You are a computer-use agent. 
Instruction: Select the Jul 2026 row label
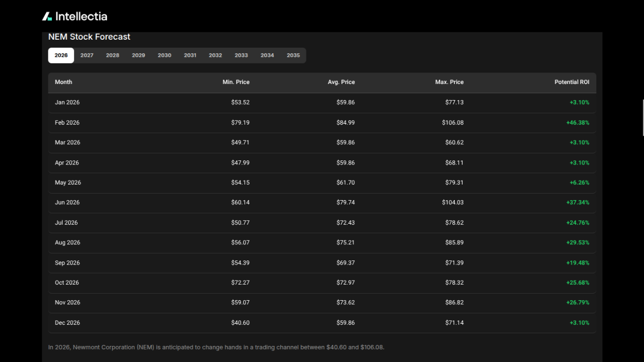coord(66,223)
